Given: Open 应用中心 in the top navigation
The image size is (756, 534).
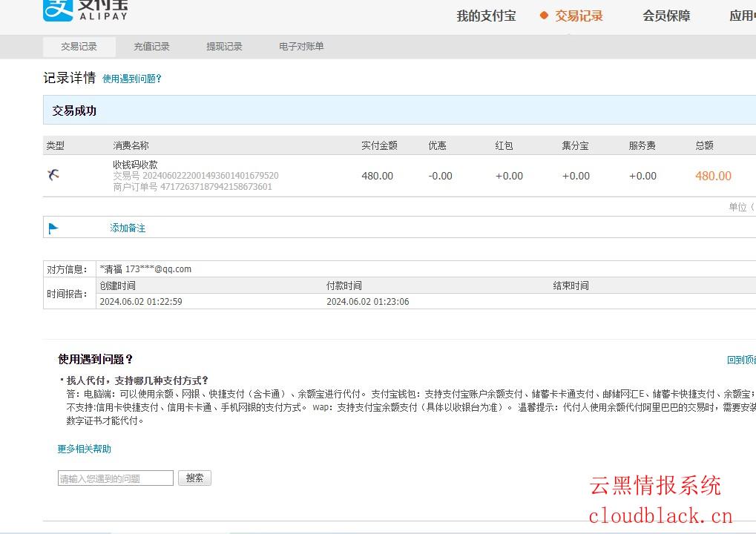Looking at the screenshot, I should [742, 16].
